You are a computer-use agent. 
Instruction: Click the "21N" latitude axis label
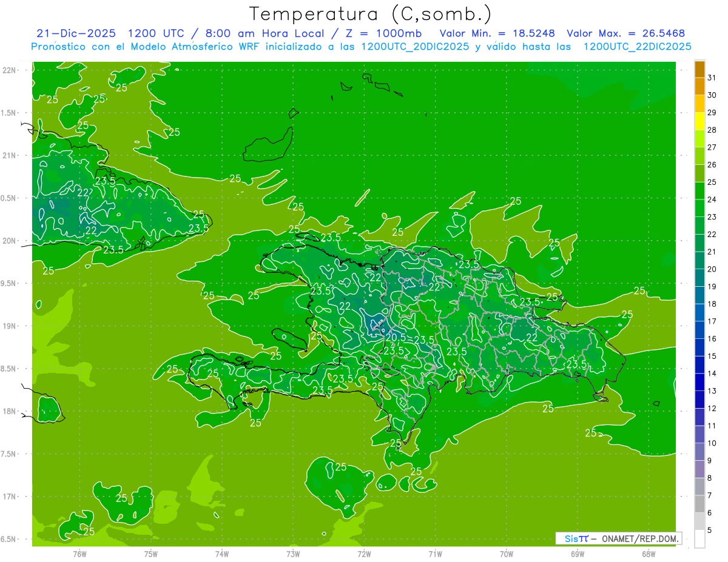pyautogui.click(x=9, y=155)
